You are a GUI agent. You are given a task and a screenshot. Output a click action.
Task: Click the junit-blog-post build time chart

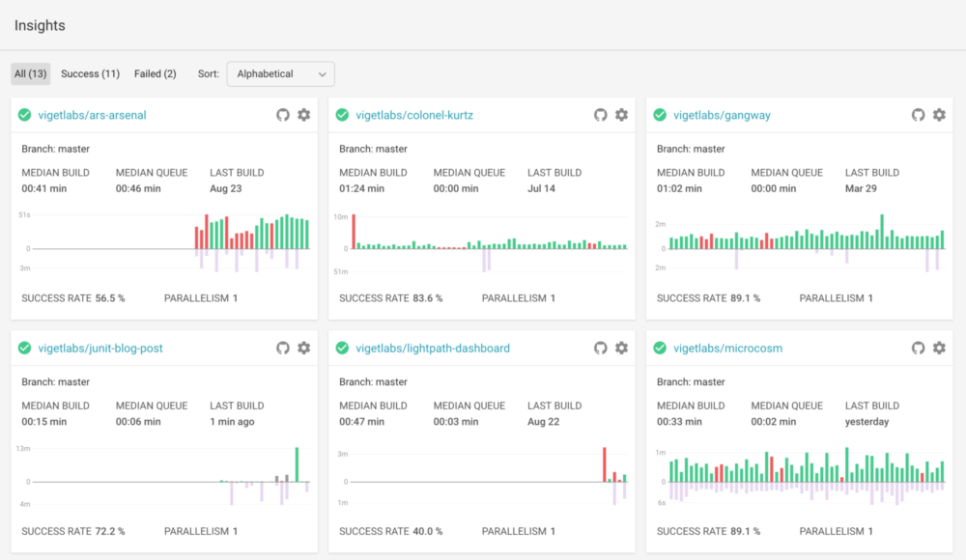pyautogui.click(x=164, y=476)
